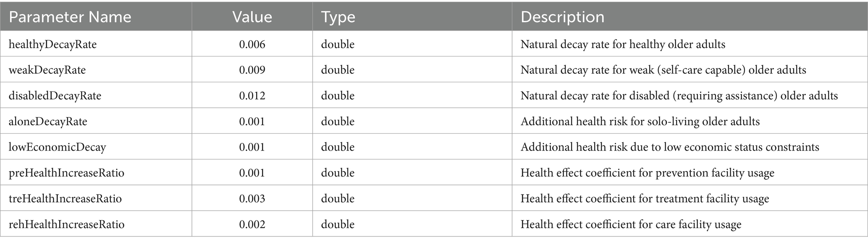Click the Type column header
The image size is (868, 244).
click(x=338, y=17)
